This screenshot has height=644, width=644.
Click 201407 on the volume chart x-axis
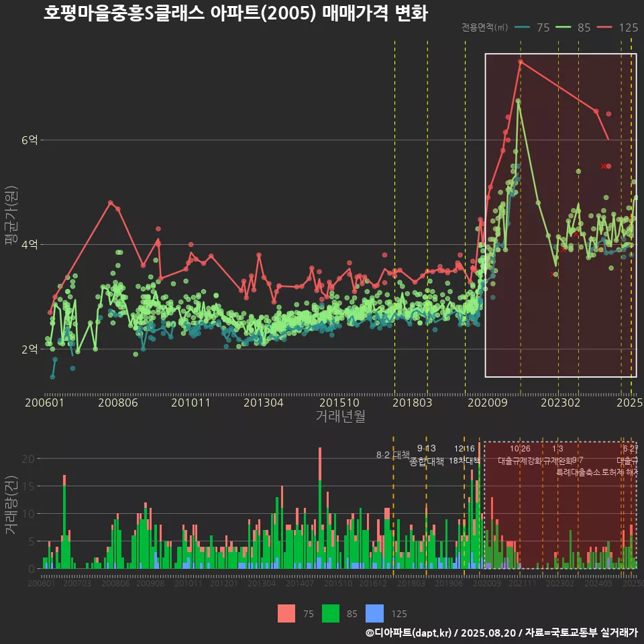tap(300, 583)
